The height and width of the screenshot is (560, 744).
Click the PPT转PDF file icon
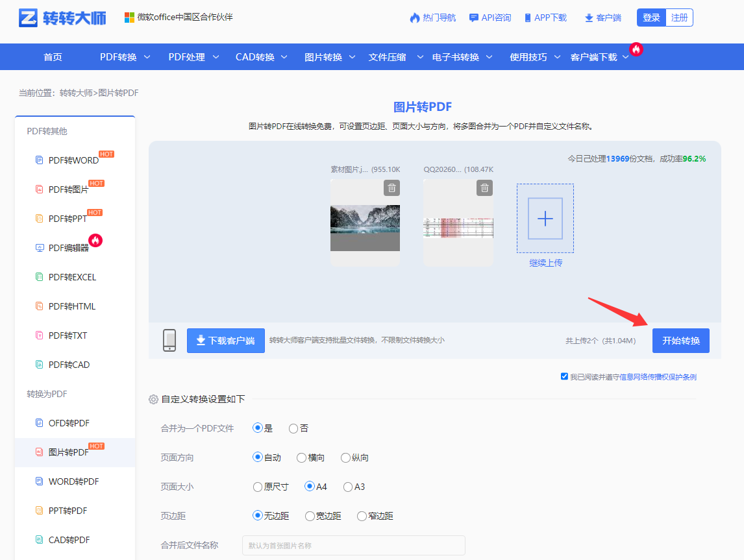[40, 510]
